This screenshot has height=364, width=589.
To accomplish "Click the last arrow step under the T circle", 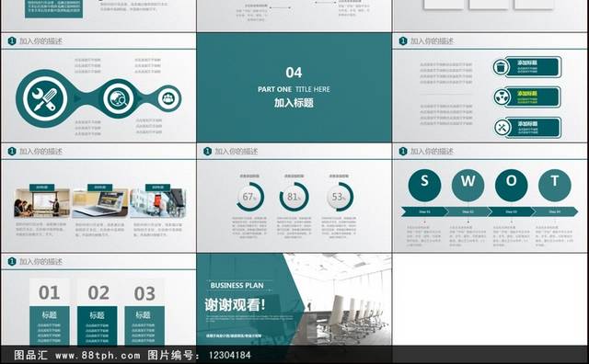I will point(555,211).
